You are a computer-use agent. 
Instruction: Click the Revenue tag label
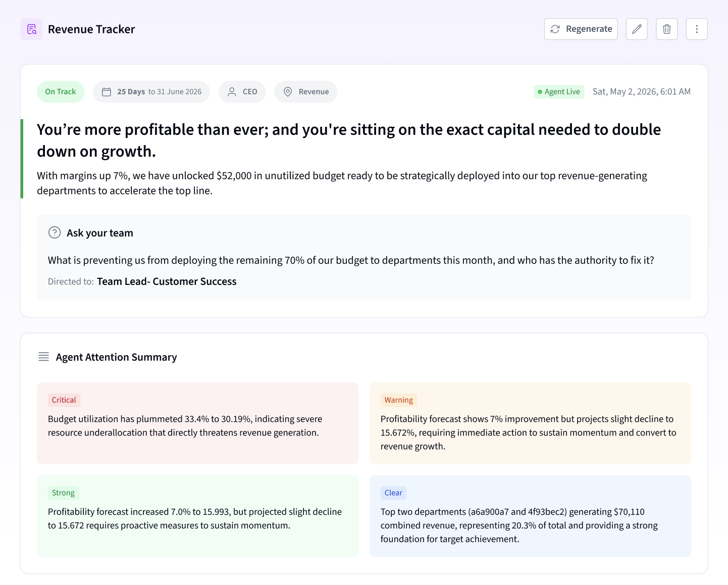pos(314,91)
